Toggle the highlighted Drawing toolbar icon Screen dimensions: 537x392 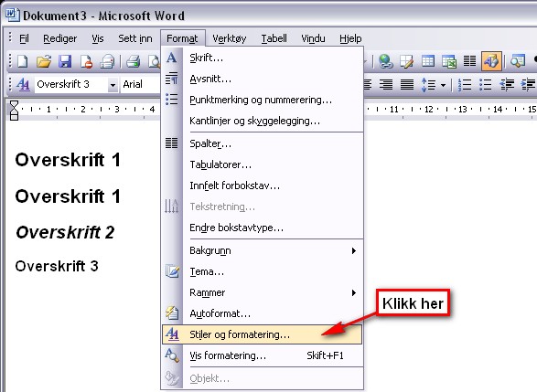[x=491, y=61]
